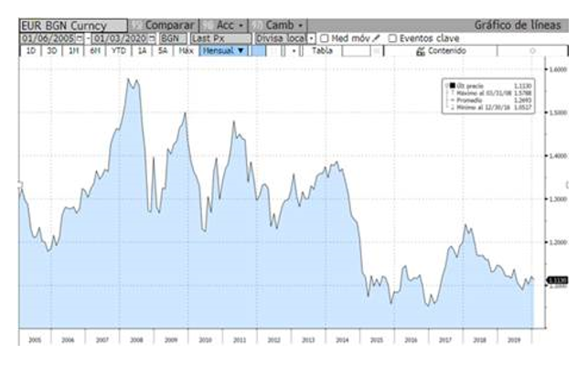Image resolution: width=588 pixels, height=365 pixels.
Task: Click the gear icon right of Contenido
Action: tap(532, 50)
